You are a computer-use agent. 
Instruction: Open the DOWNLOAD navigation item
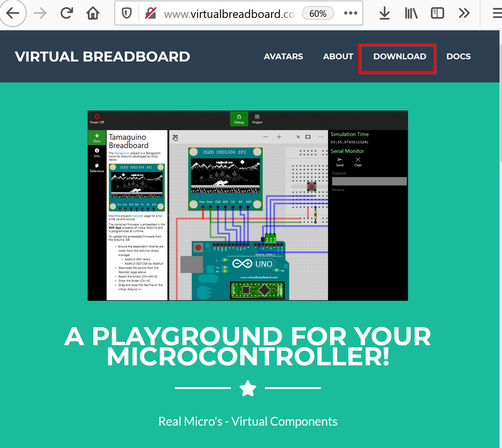[400, 57]
